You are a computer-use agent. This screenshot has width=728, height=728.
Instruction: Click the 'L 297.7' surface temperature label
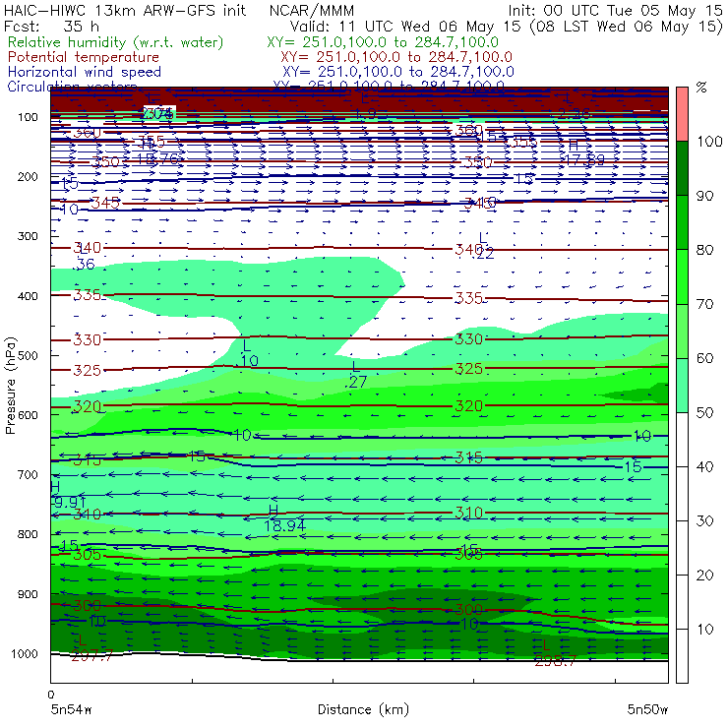[x=91, y=648]
